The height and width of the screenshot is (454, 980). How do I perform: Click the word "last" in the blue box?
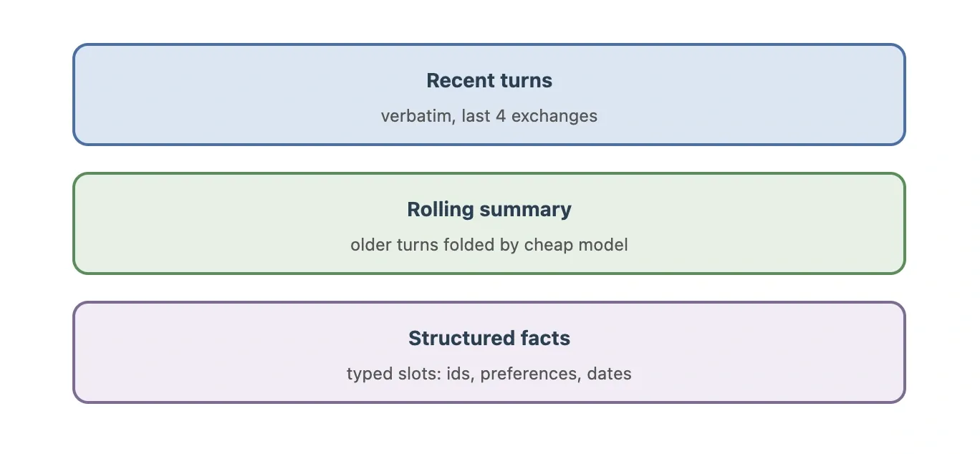coord(475,116)
